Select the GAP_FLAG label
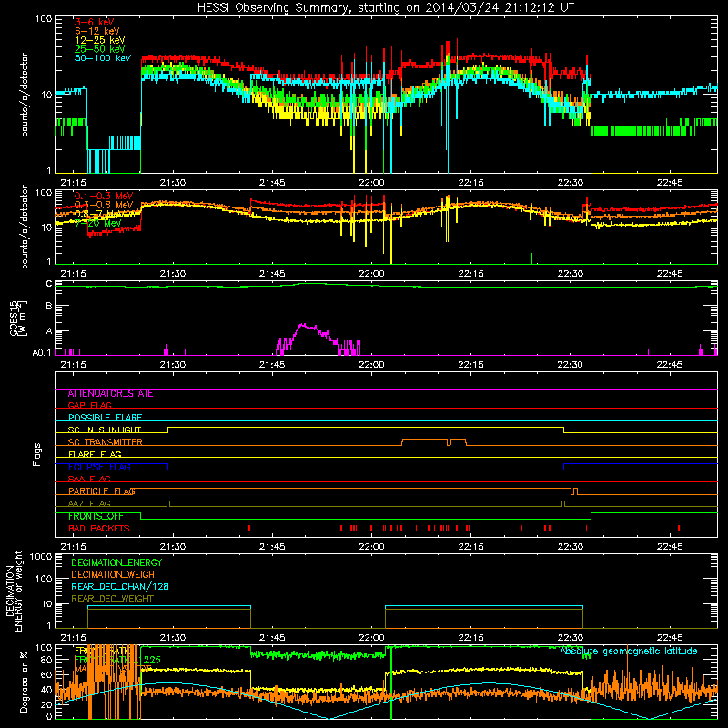This screenshot has height=728, width=728. tap(89, 406)
